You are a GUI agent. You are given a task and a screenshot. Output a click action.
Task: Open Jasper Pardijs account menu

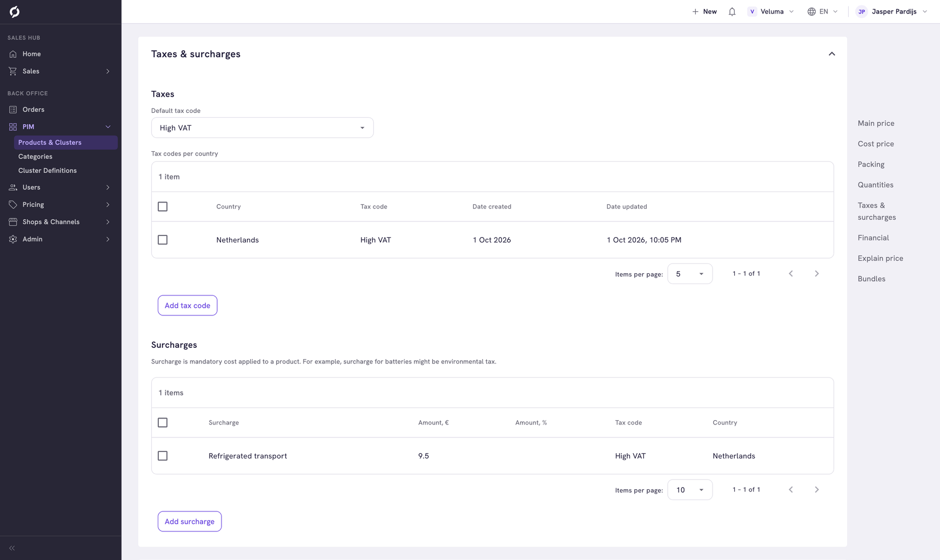pyautogui.click(x=892, y=11)
